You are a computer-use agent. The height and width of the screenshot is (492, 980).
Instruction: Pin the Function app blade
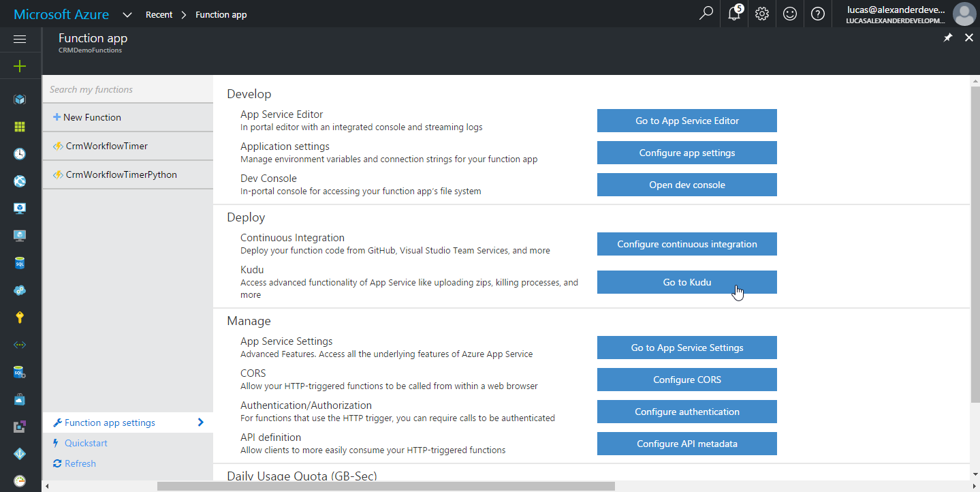(x=948, y=38)
